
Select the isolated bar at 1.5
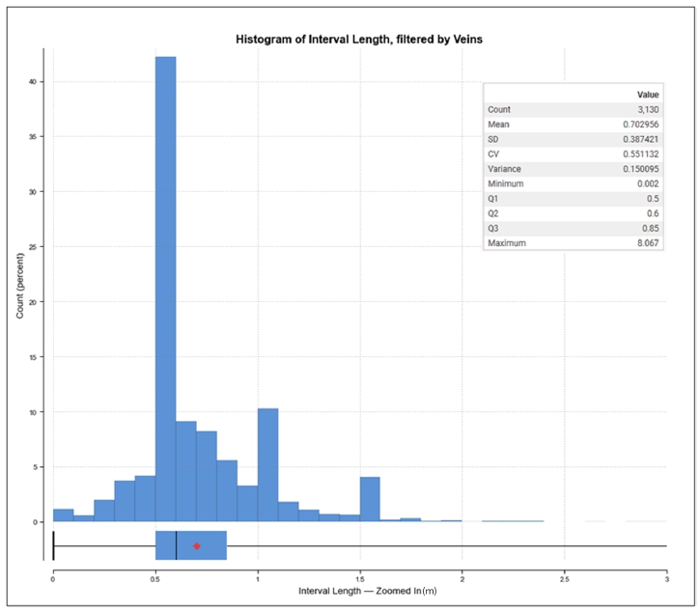click(370, 499)
